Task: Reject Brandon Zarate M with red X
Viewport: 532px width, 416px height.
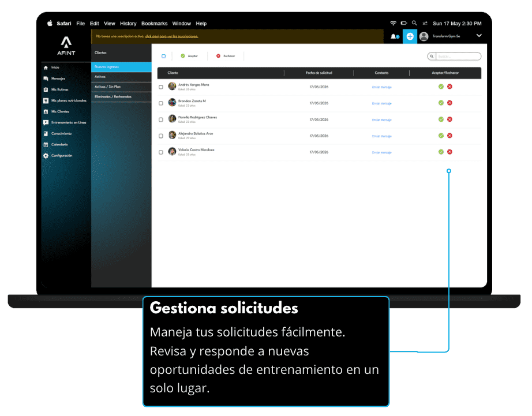Action: tap(449, 103)
